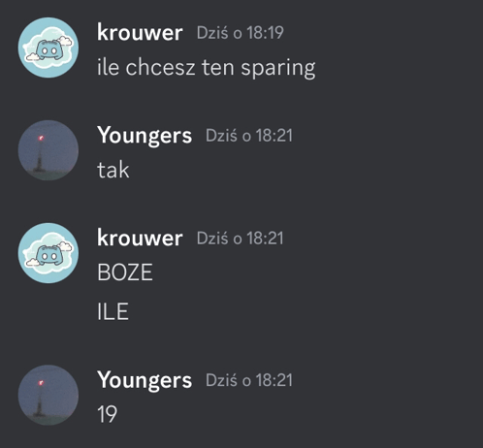Image resolution: width=483 pixels, height=448 pixels.
Task: Open krouwer's cloud avatar on first message
Action: click(48, 48)
